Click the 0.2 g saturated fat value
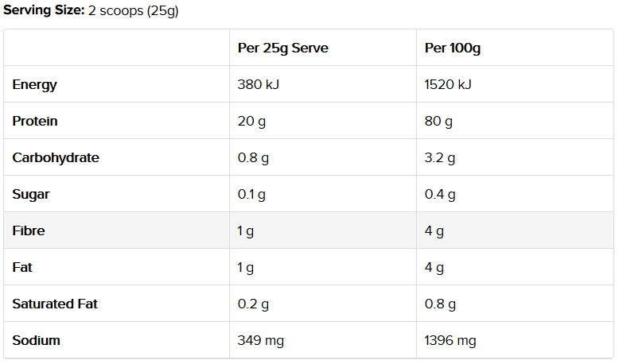Screen dimensions: 623x364 coord(253,304)
